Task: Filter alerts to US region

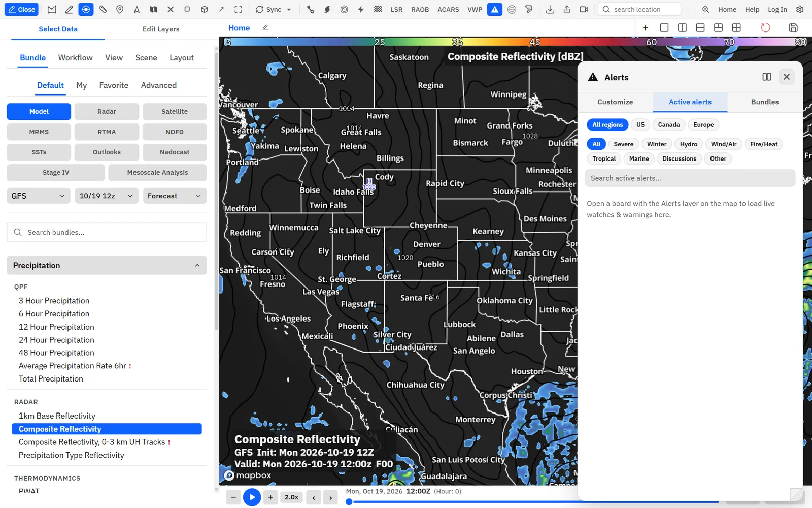Action: click(640, 125)
